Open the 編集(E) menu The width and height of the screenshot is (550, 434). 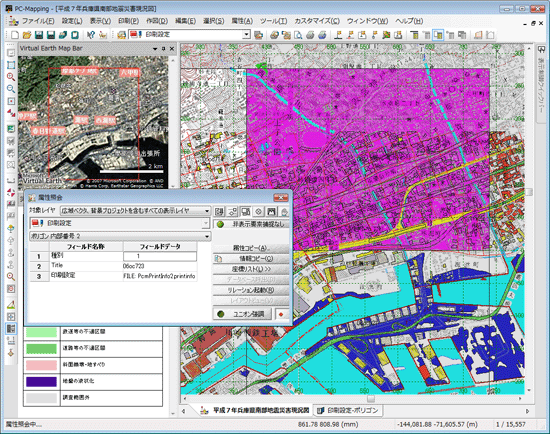(185, 21)
